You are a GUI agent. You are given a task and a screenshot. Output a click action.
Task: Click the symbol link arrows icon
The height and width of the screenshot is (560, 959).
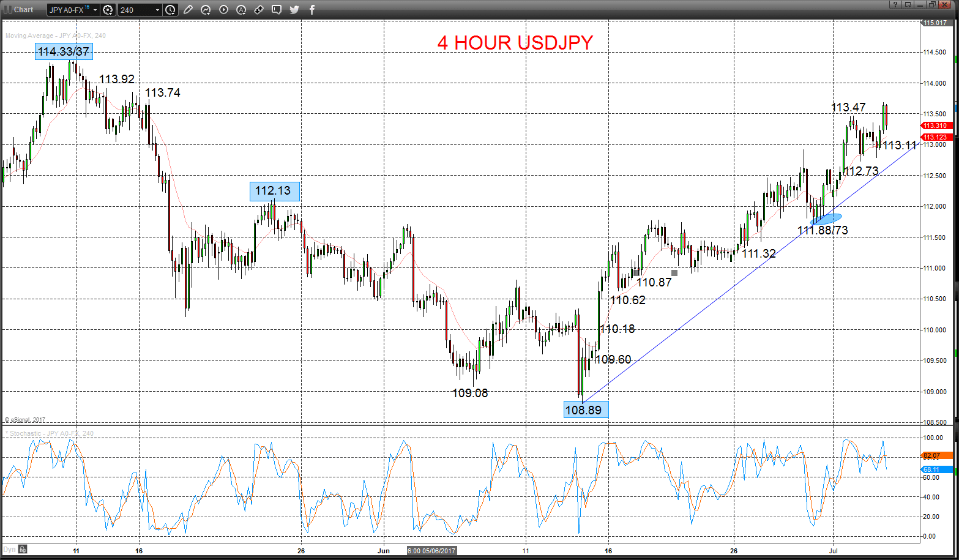tap(259, 10)
